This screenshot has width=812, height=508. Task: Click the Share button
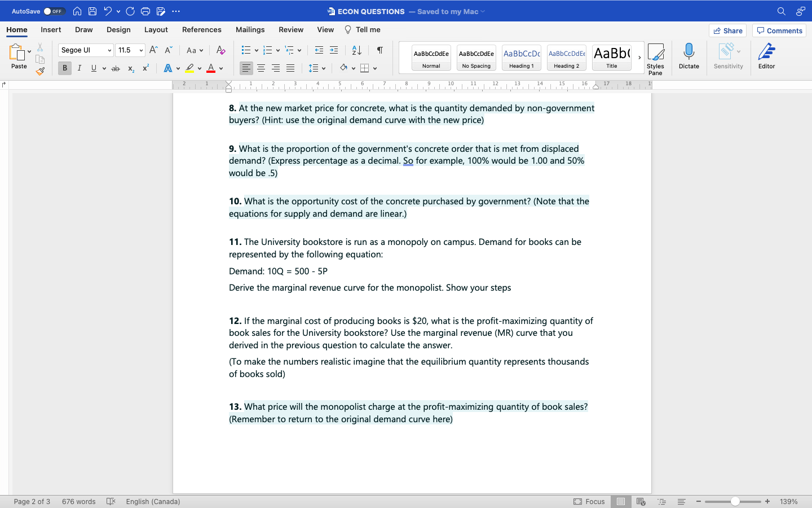coord(727,30)
